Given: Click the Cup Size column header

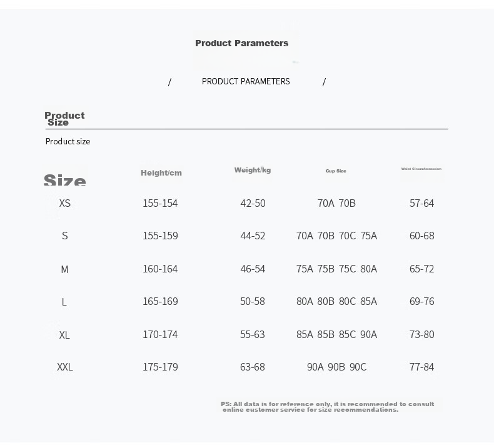Looking at the screenshot, I should (x=336, y=171).
